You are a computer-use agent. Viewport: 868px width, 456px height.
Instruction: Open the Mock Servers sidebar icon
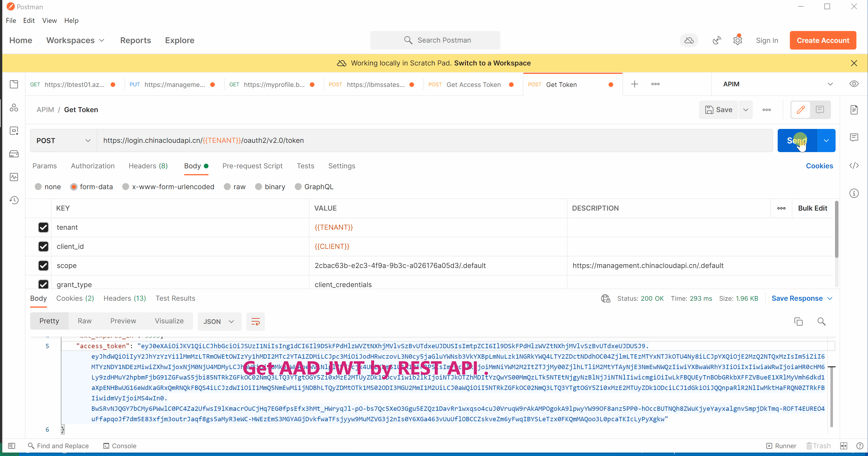coord(14,154)
